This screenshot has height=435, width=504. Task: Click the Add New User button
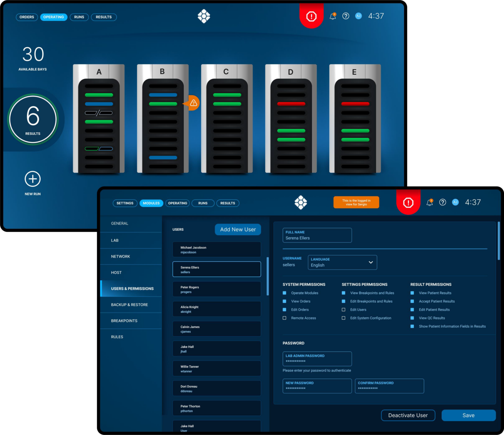[238, 229]
